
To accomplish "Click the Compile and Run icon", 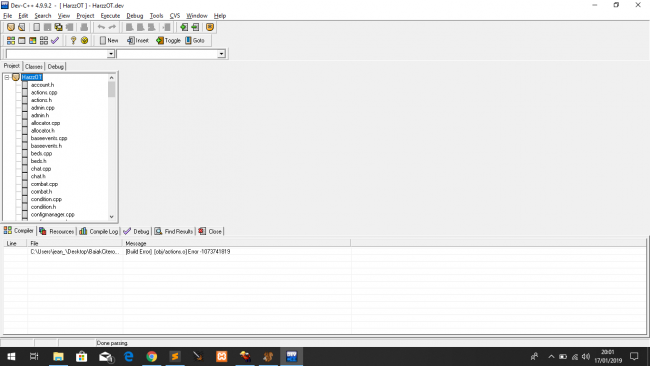I will [32, 41].
